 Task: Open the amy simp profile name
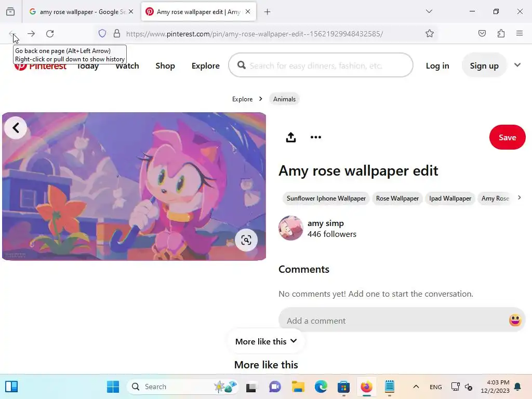[x=325, y=223]
